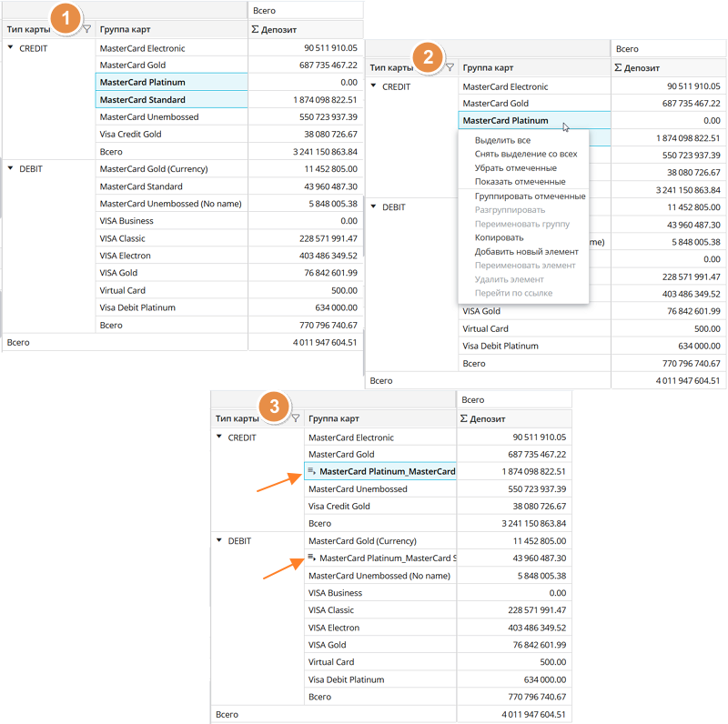Collapse the DEBIT group in table 1

(11, 168)
